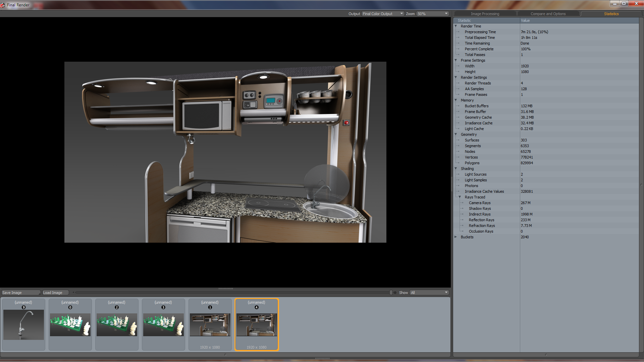
Task: Click the thumbnail size slider handle
Action: (x=391, y=293)
